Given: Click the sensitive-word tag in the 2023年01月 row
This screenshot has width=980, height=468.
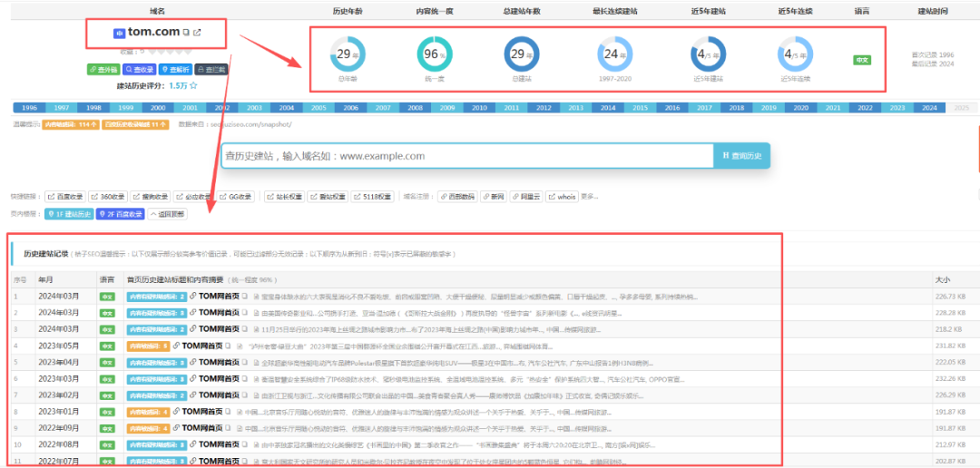Looking at the screenshot, I should click(148, 412).
